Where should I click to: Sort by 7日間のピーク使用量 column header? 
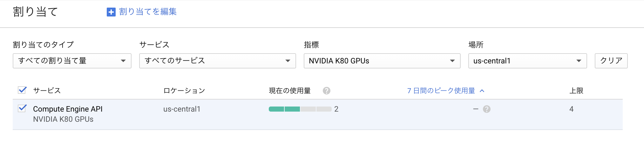(441, 91)
